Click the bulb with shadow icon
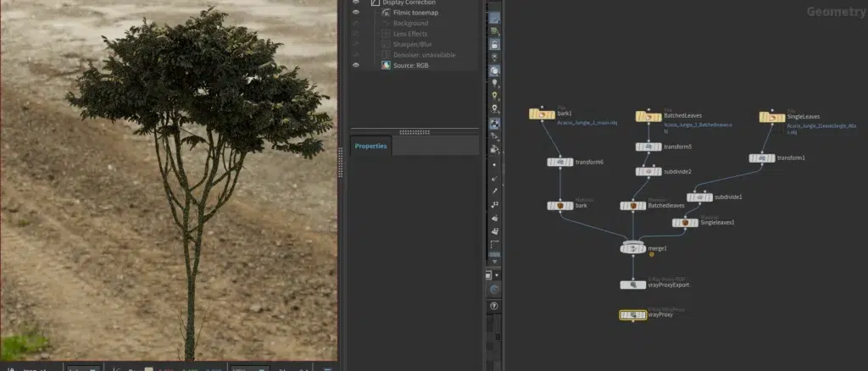This screenshot has width=868, height=371. pyautogui.click(x=494, y=109)
